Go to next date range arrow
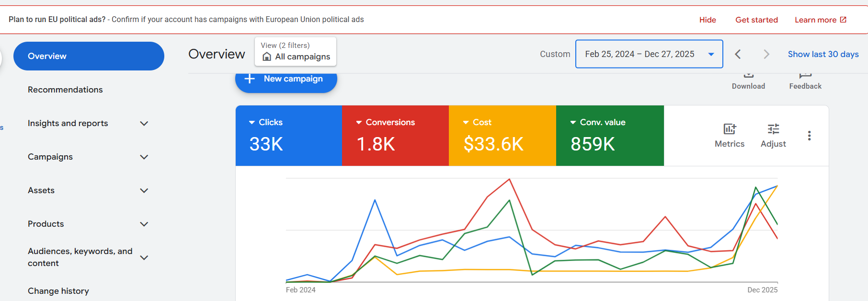 (x=766, y=54)
